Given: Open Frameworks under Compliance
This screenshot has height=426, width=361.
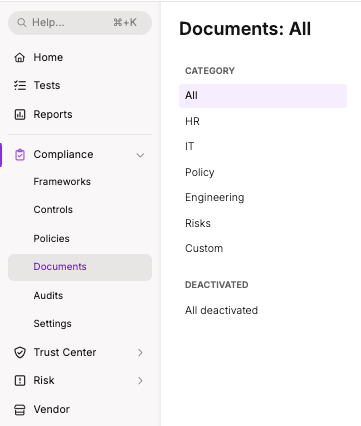Looking at the screenshot, I should pyautogui.click(x=62, y=182).
